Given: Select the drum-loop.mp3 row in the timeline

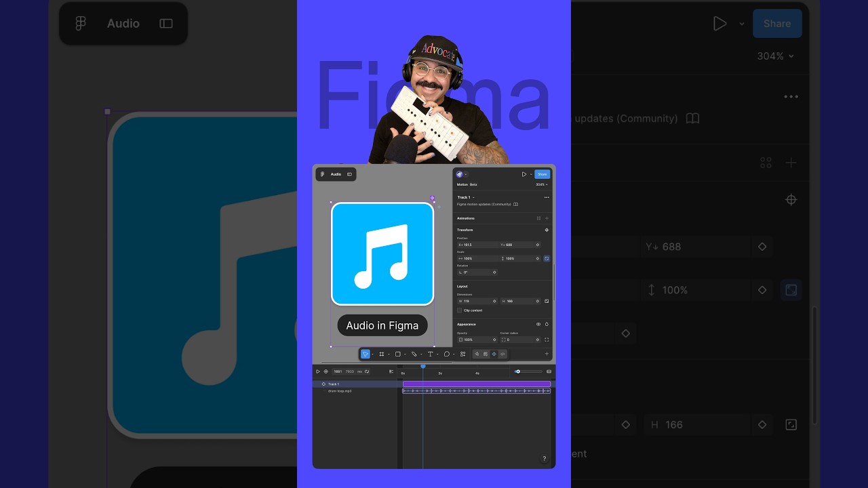Looking at the screenshot, I should pos(355,391).
